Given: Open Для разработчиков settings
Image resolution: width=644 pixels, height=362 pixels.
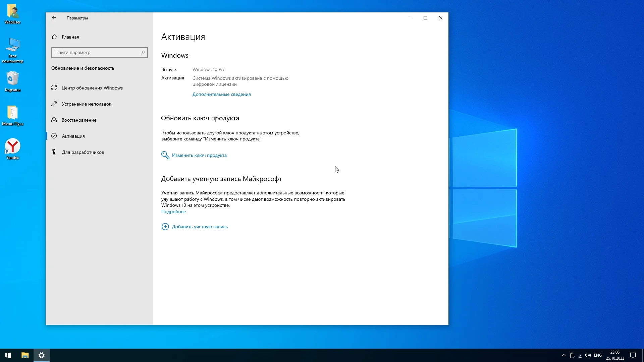Looking at the screenshot, I should click(83, 152).
